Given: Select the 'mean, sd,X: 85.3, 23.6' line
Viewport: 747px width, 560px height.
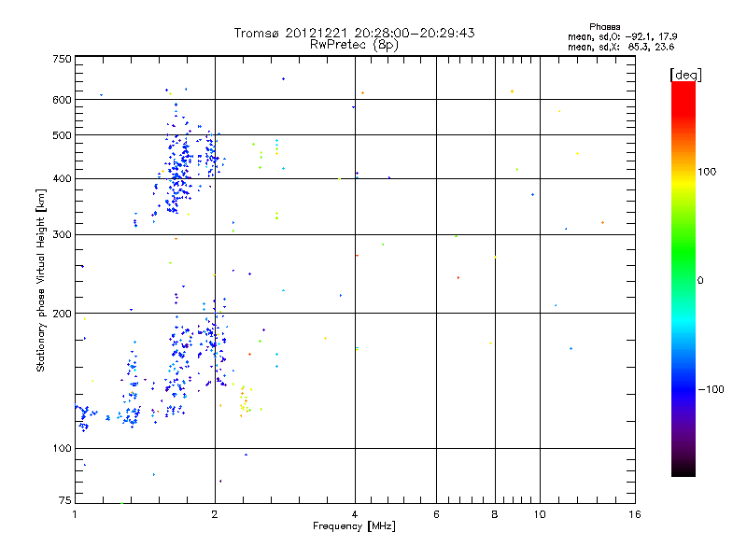Looking at the screenshot, I should [x=621, y=47].
